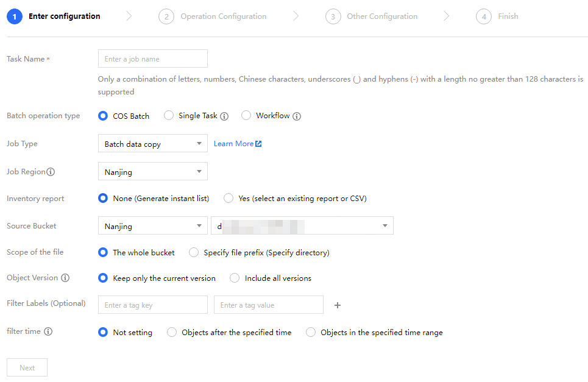This screenshot has height=382, width=588.
Task: Select Objects in the specified time range
Action: (311, 333)
